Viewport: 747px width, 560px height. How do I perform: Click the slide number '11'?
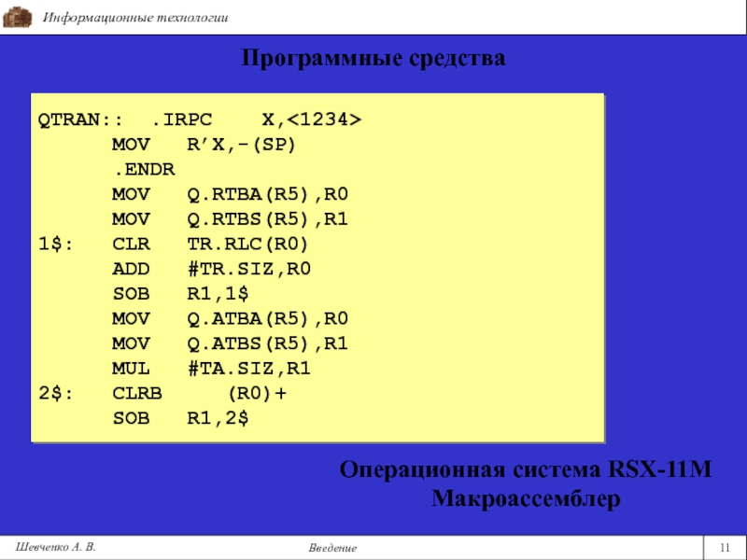726,547
